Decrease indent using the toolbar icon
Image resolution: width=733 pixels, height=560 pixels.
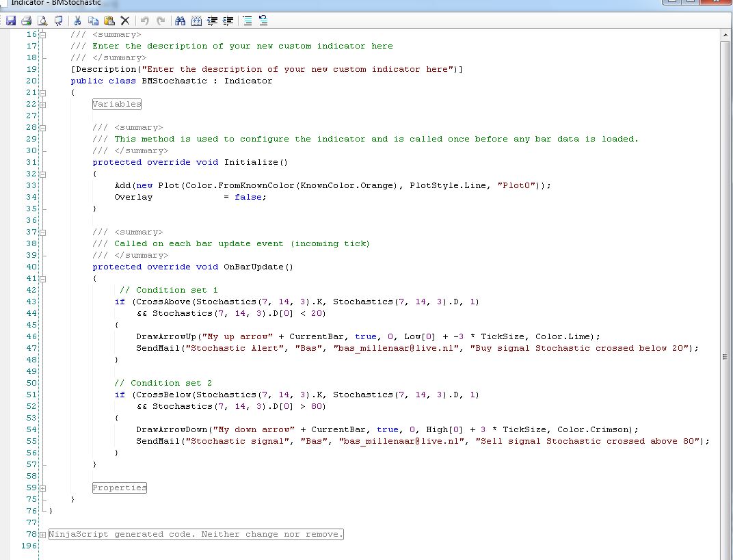point(212,21)
